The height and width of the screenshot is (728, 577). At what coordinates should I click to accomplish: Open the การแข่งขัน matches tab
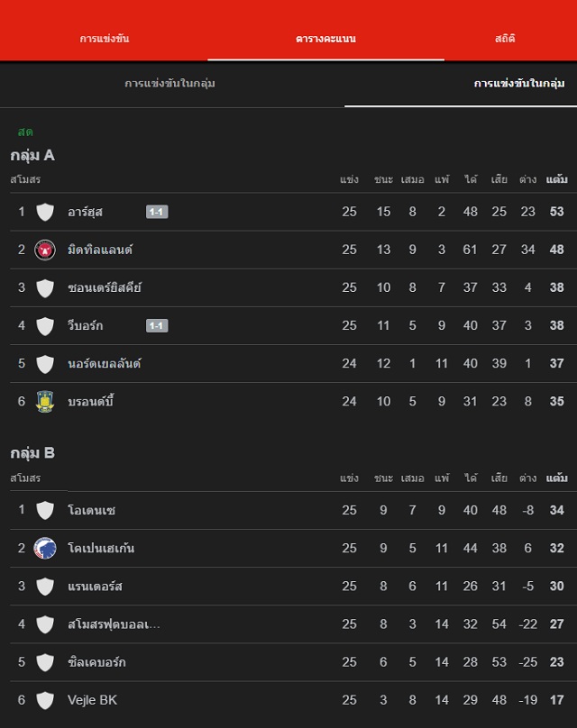click(x=105, y=39)
